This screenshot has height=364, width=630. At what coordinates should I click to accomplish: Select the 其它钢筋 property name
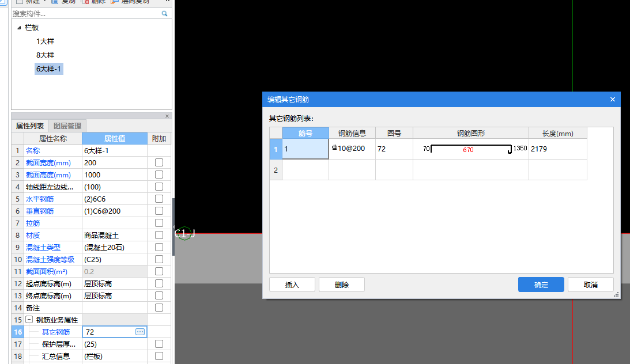point(56,332)
